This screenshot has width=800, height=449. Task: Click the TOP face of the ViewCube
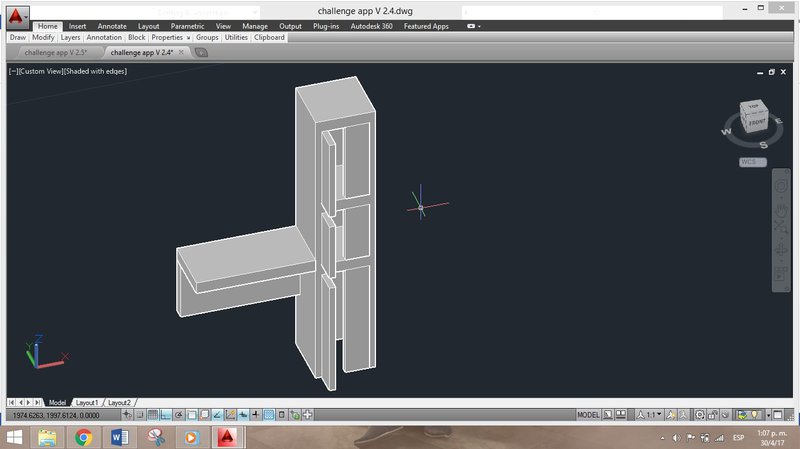click(x=754, y=106)
